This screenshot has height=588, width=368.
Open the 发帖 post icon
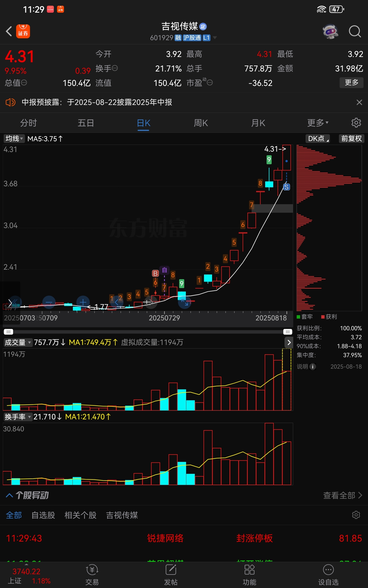(171, 575)
